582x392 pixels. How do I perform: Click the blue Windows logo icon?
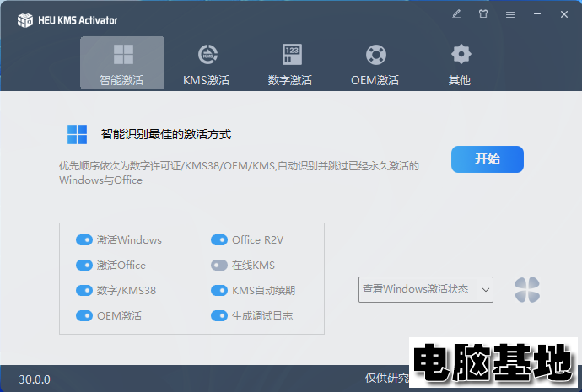(x=78, y=134)
